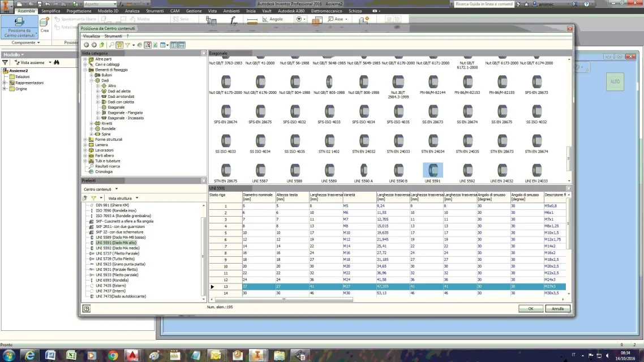Select the M27 row 13 in table
The height and width of the screenshot is (362, 644).
[387, 286]
